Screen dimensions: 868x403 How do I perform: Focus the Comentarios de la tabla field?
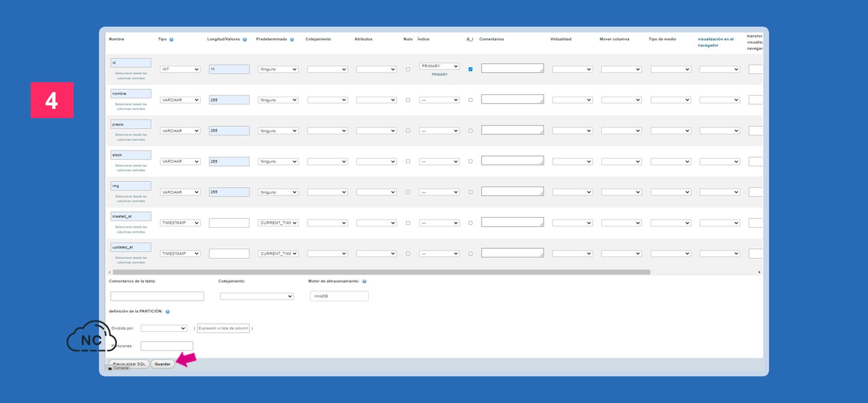click(x=157, y=296)
